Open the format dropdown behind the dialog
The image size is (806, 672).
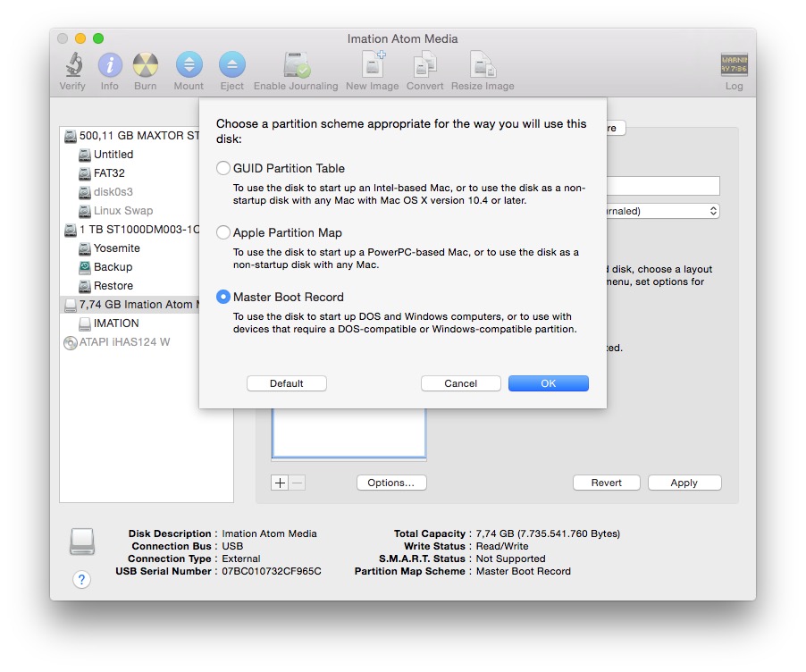663,212
